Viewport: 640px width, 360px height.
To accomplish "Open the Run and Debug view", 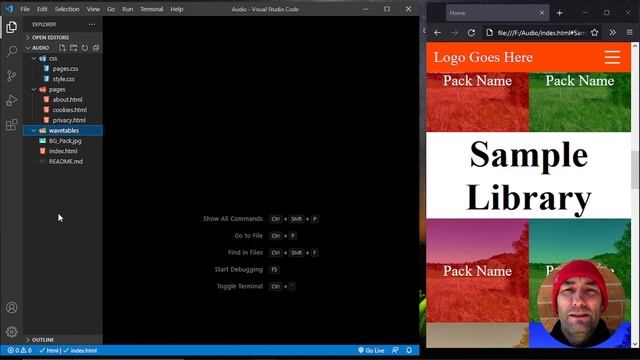I will pos(11,100).
